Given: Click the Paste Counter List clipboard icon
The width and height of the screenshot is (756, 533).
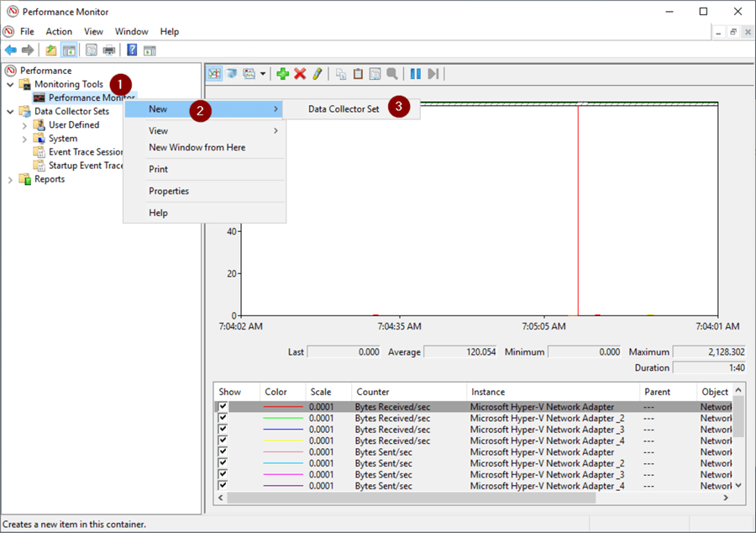Looking at the screenshot, I should tap(358, 74).
